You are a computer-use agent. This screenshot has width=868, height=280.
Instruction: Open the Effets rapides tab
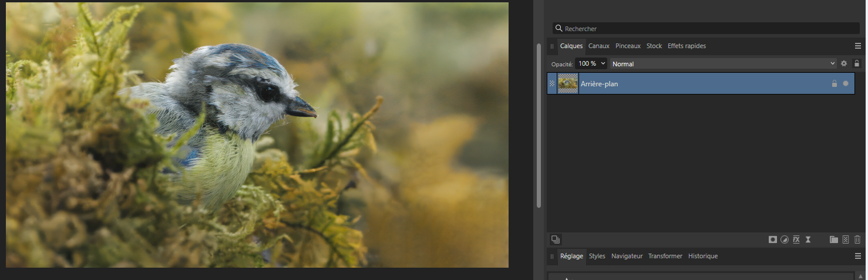tap(687, 46)
